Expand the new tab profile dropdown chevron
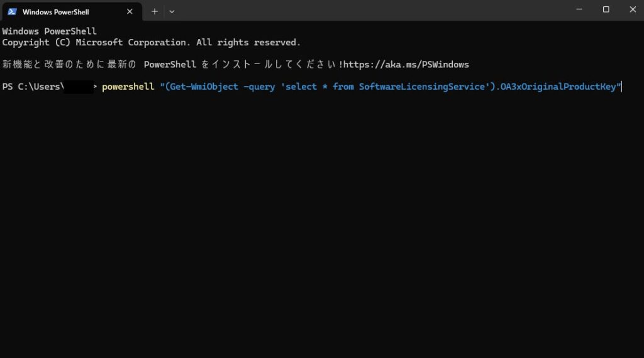 tap(172, 11)
